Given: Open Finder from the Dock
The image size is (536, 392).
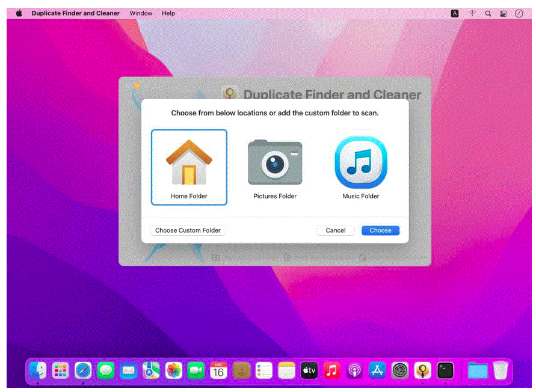Looking at the screenshot, I should tap(38, 370).
